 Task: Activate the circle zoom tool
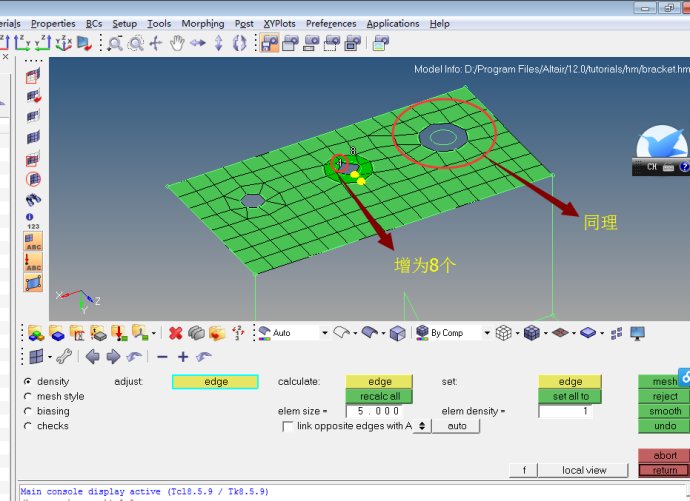136,43
